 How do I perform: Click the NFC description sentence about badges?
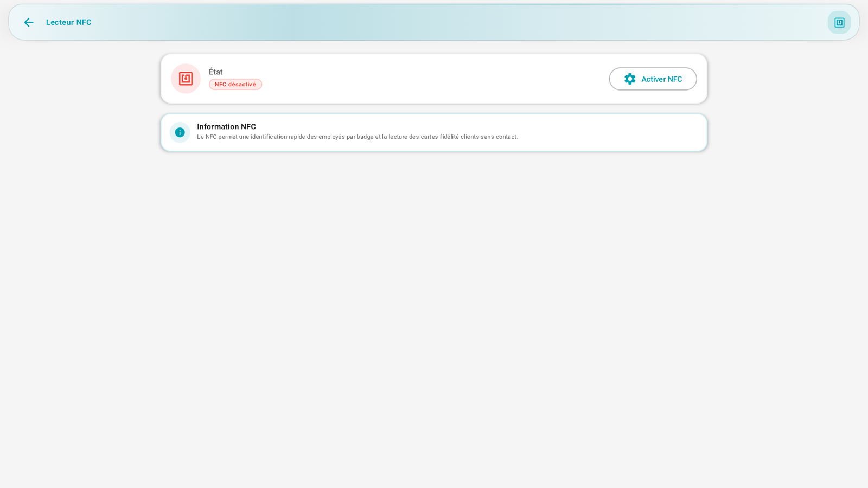click(x=358, y=137)
